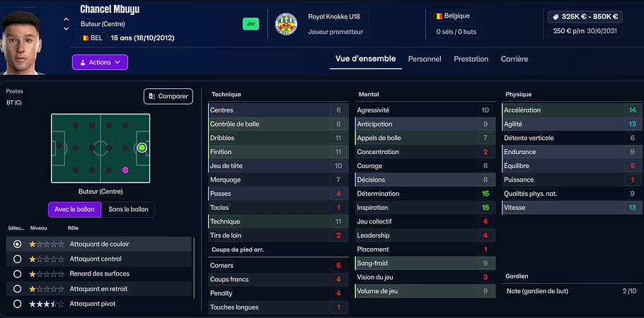
Task: Click the star rating for Attaquant pivot
Action: tap(46, 304)
